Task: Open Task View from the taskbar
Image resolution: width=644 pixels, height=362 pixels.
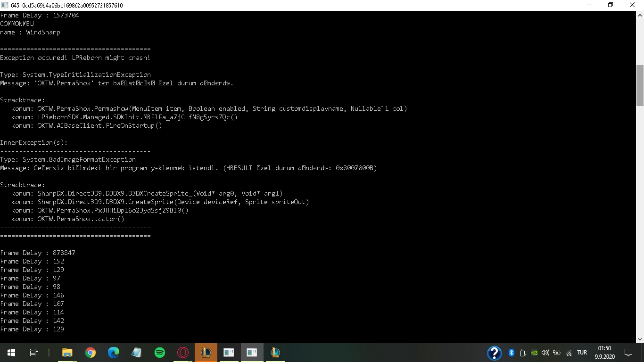Action: [34, 353]
